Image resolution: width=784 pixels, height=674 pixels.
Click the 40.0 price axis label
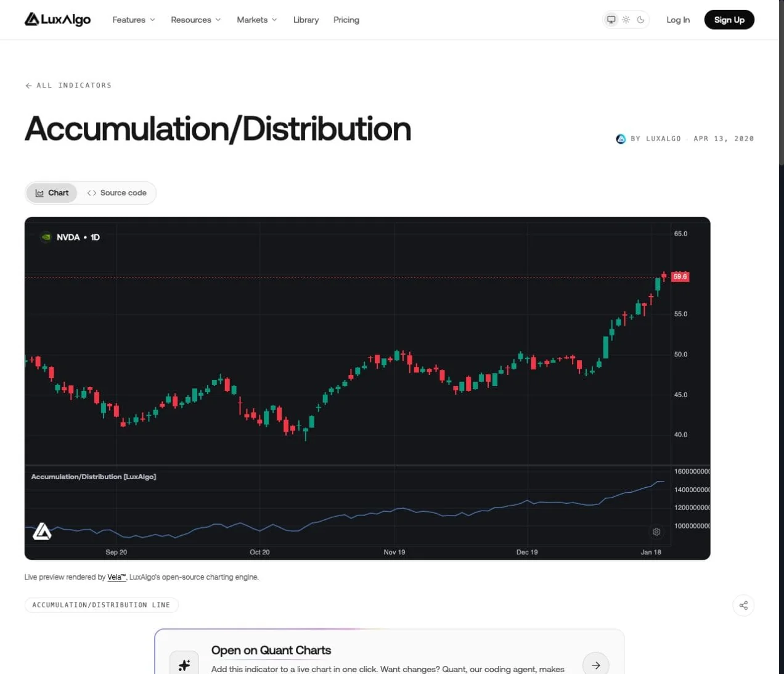(x=680, y=435)
